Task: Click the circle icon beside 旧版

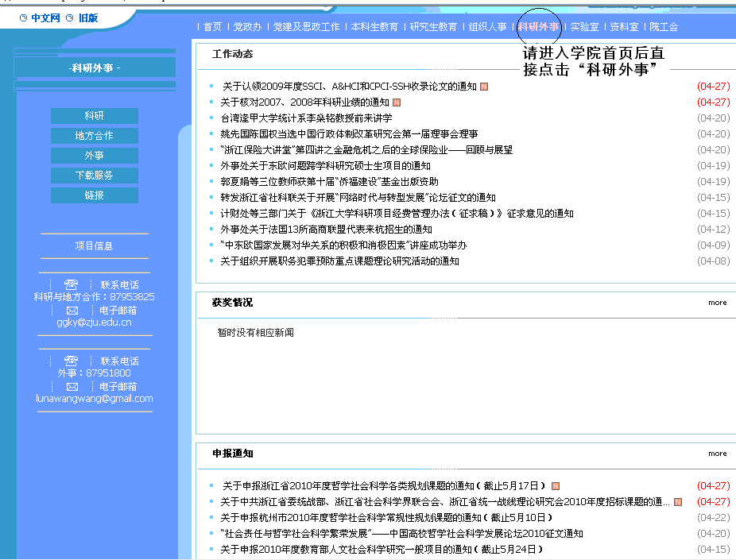Action: pos(69,18)
